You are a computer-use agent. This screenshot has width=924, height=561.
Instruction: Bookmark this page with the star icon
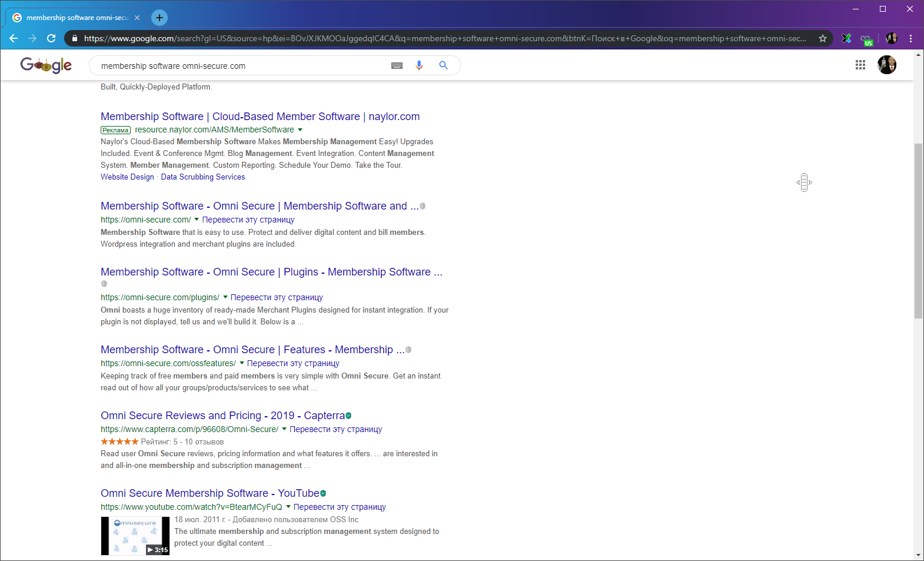pos(823,38)
